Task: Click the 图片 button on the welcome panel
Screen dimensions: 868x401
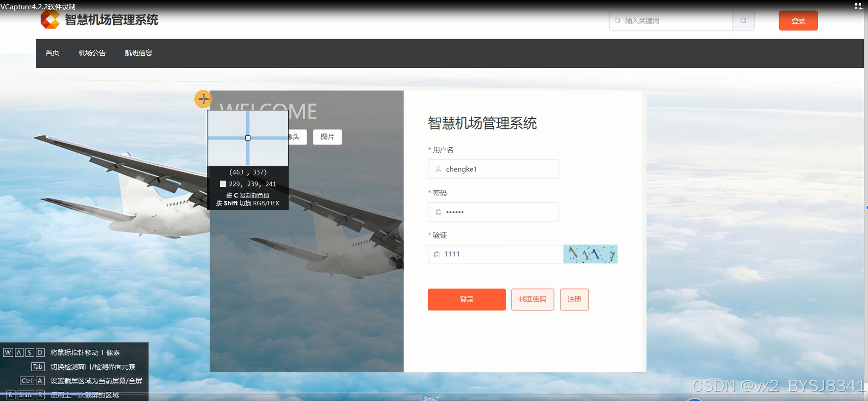Action: (x=327, y=137)
